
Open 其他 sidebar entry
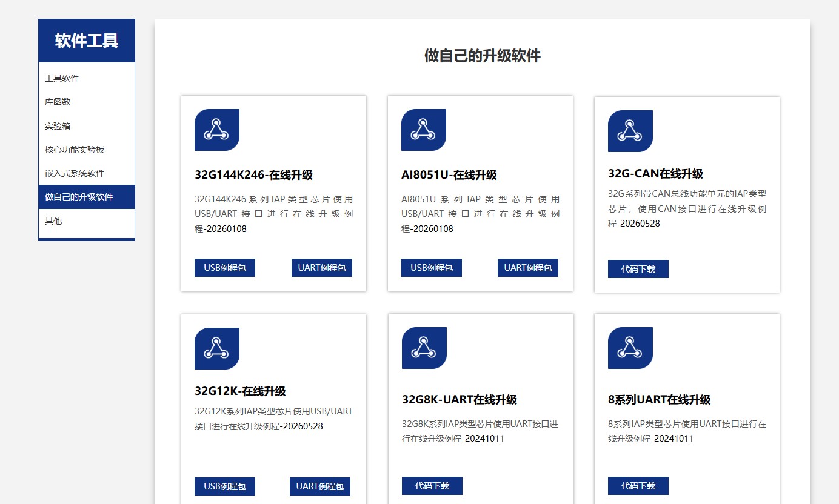coord(86,221)
